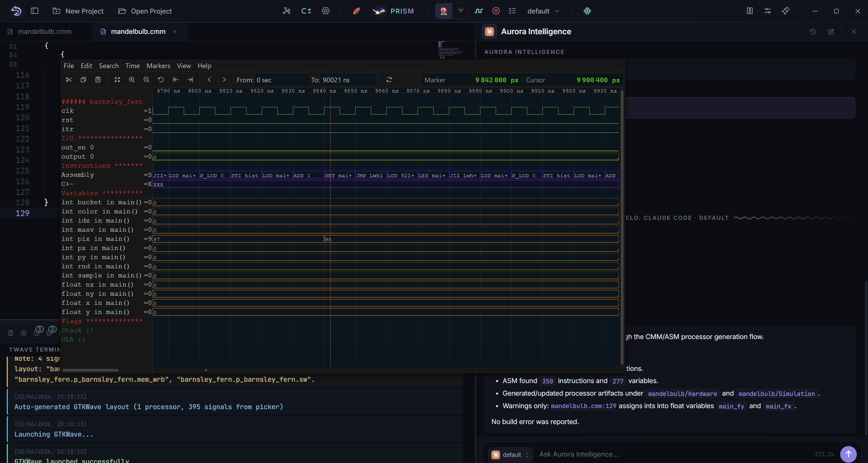This screenshot has height=463, width=868.
Task: Open the default configuration dropdown
Action: click(x=544, y=11)
